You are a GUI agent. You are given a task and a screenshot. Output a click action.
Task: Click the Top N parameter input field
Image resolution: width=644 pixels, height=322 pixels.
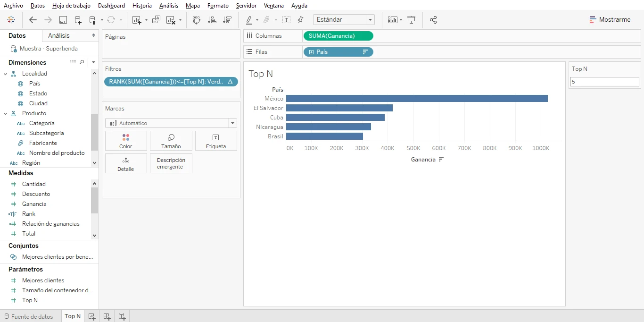604,82
